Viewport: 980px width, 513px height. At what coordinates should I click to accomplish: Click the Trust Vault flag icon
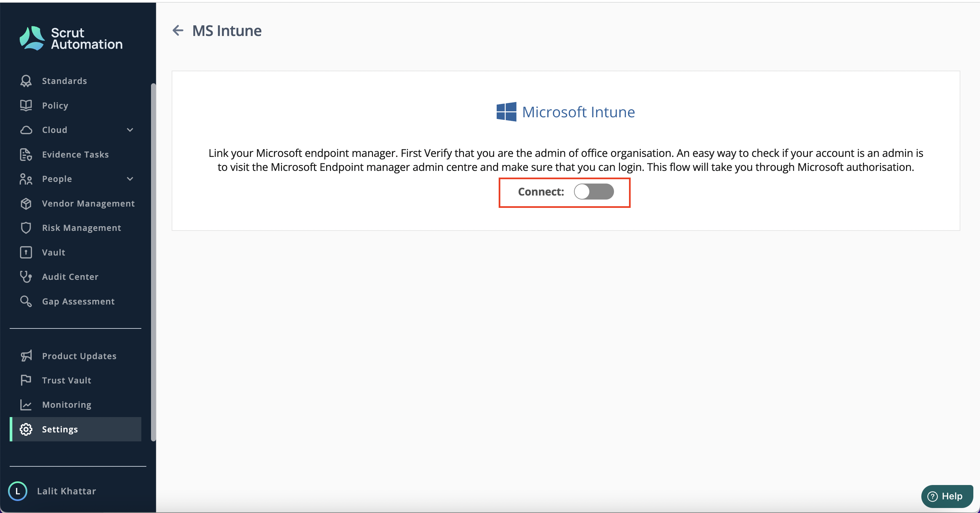pyautogui.click(x=26, y=380)
